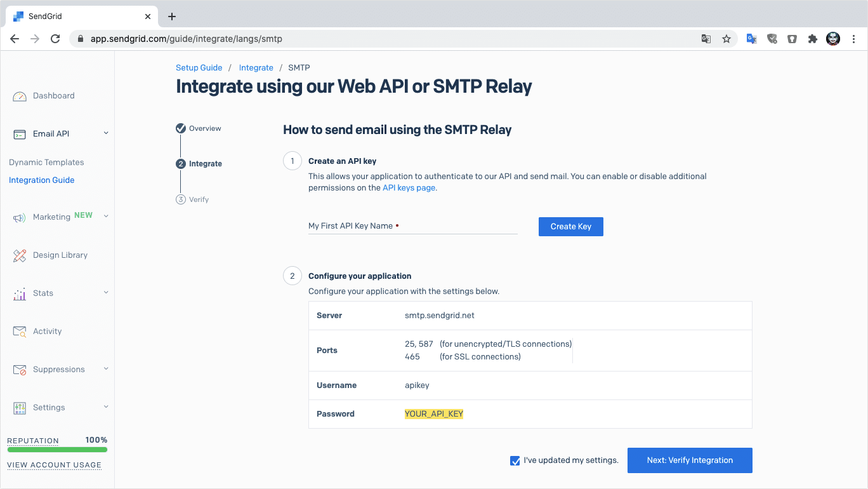The image size is (868, 489).
Task: Click the My First API Key Name field
Action: [x=413, y=226]
